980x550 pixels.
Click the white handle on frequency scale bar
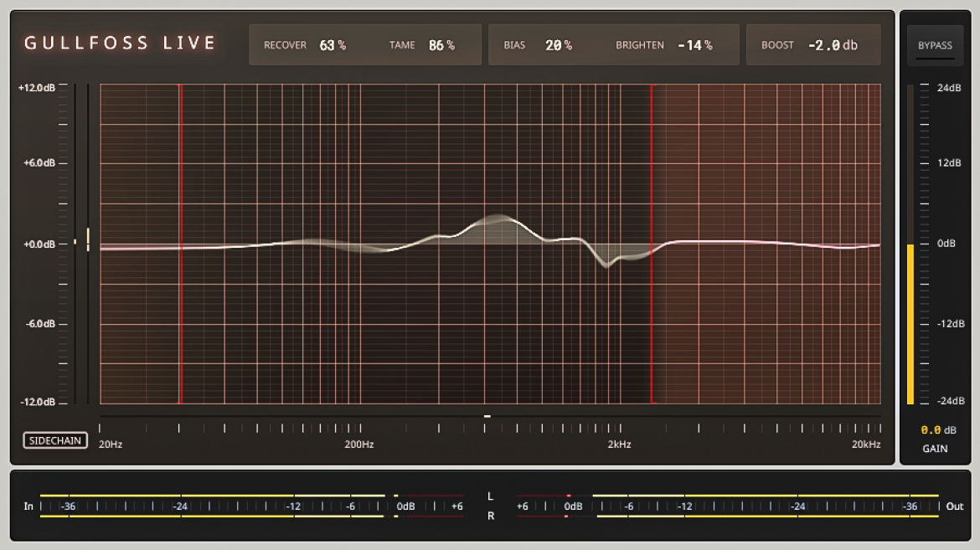487,416
